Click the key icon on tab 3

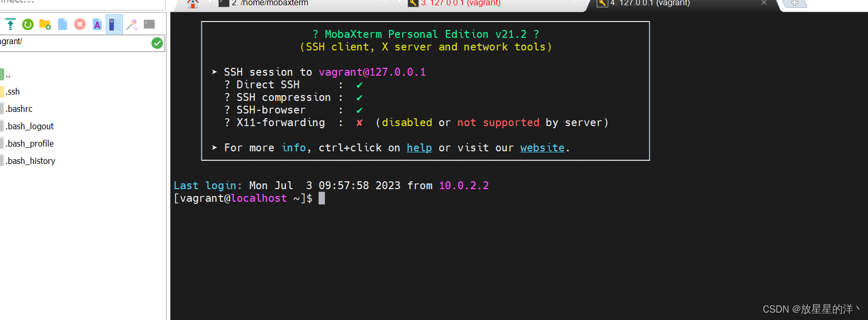pos(413,3)
